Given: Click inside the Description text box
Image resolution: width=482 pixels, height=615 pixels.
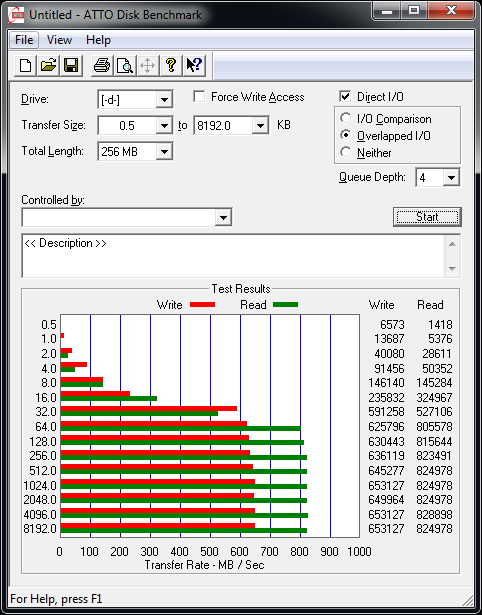Looking at the screenshot, I should click(x=234, y=256).
